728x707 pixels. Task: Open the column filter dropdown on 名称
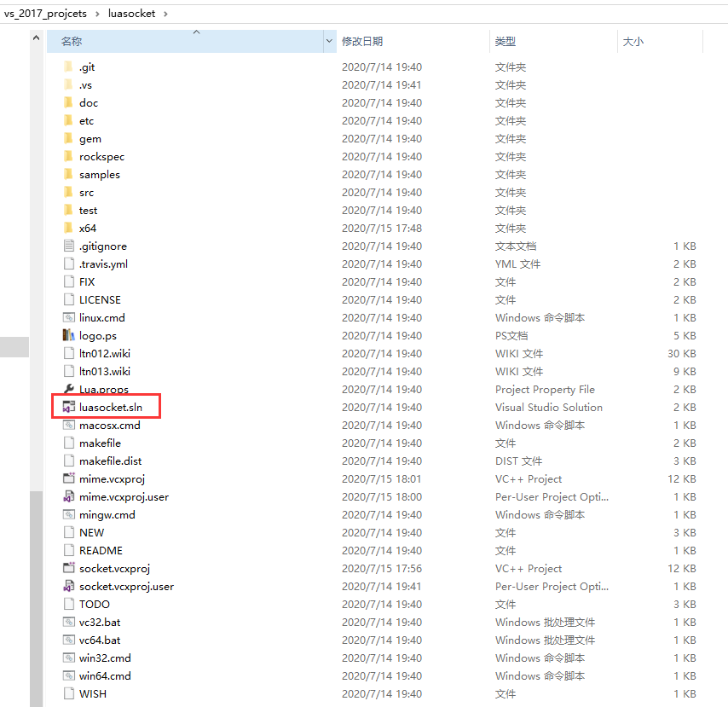coord(328,41)
